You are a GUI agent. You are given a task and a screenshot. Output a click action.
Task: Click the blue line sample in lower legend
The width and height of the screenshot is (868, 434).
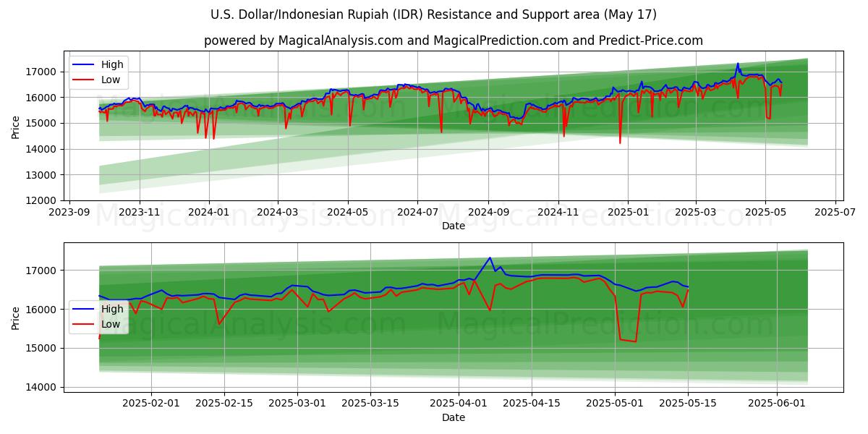84,309
